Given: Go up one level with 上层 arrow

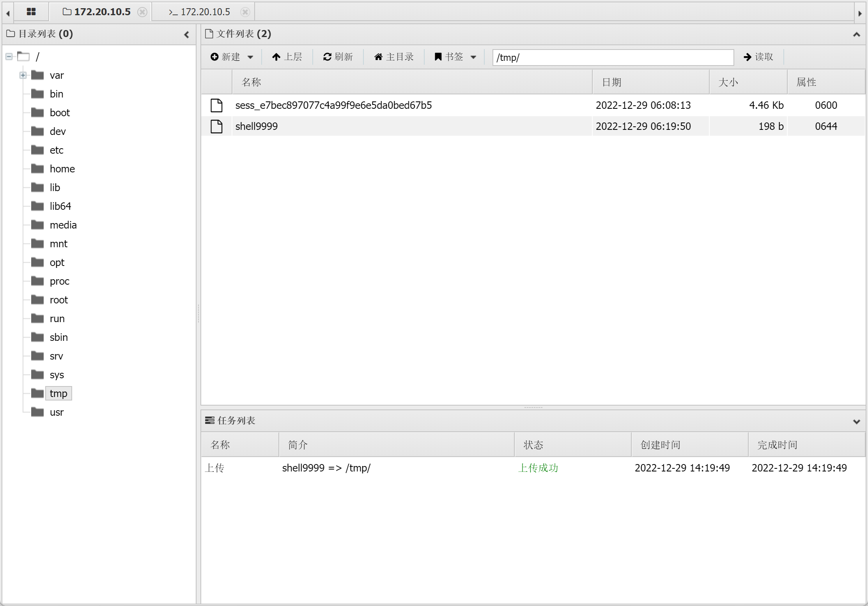Looking at the screenshot, I should (276, 57).
